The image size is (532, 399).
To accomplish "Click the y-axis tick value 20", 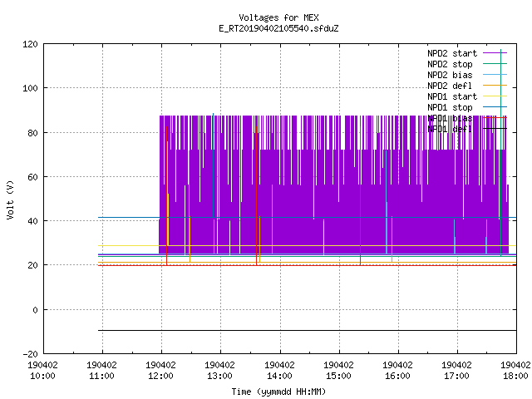I will click(x=32, y=265).
